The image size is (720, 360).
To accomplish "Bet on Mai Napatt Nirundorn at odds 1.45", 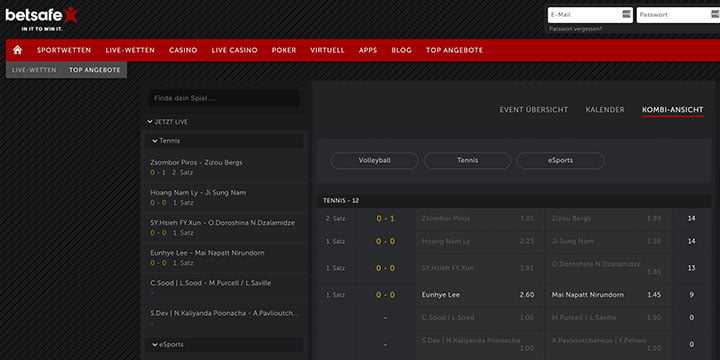I will [608, 295].
